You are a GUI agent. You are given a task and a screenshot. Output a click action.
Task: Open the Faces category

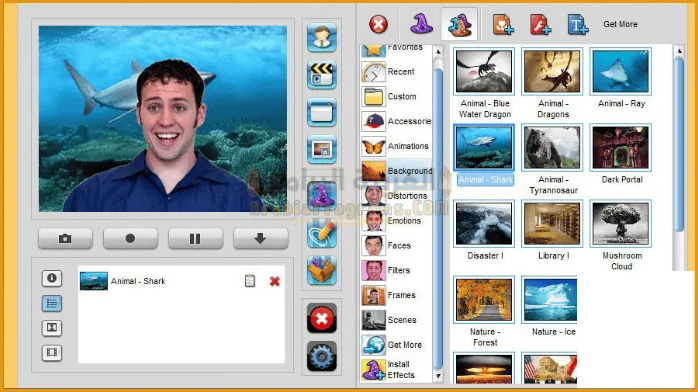[x=396, y=246]
